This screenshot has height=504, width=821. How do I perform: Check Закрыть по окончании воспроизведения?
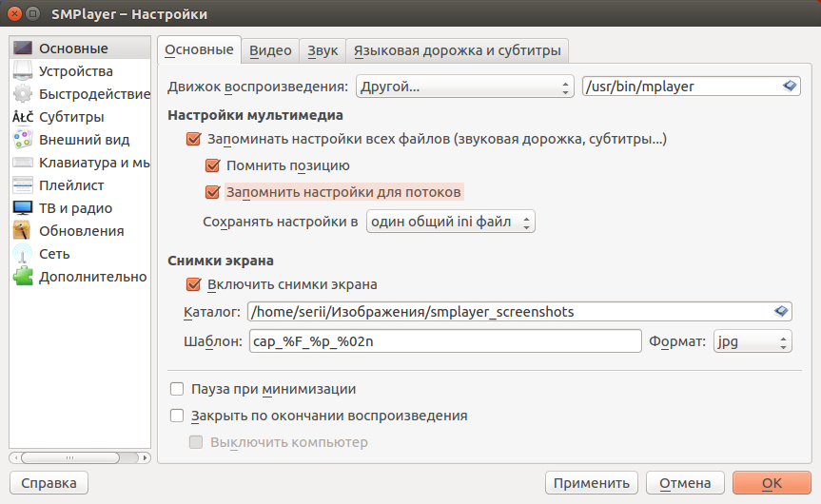click(177, 416)
